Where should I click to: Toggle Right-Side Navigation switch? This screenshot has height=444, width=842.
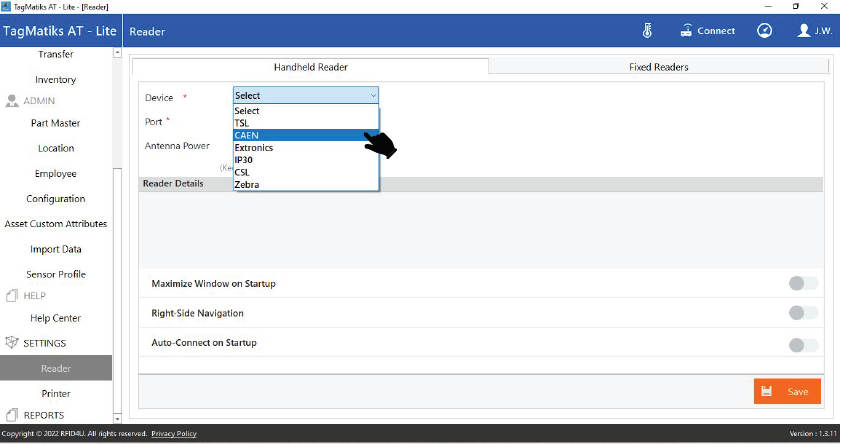click(802, 313)
